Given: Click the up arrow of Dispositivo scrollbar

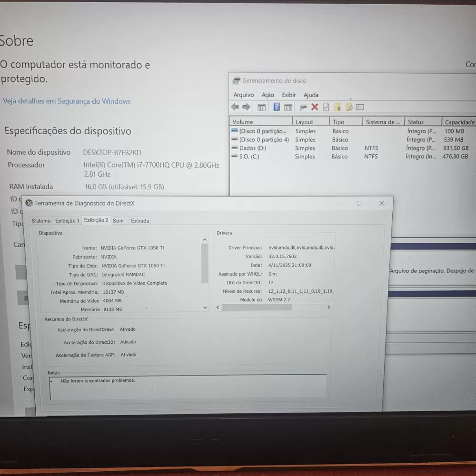Looking at the screenshot, I should click(205, 239).
